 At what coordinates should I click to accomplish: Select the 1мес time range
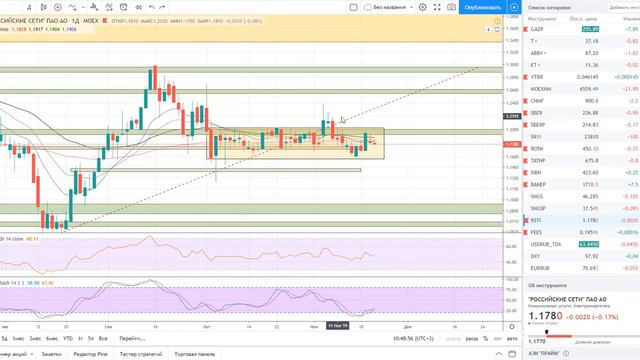pyautogui.click(x=18, y=338)
